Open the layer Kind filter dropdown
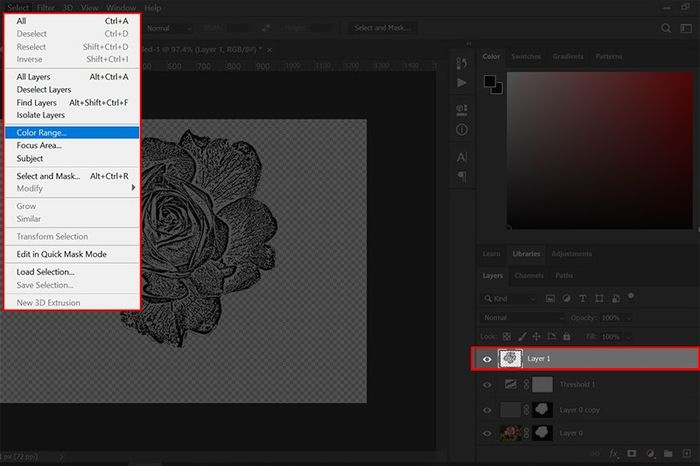Screen dimensions: 700x466 510,299
